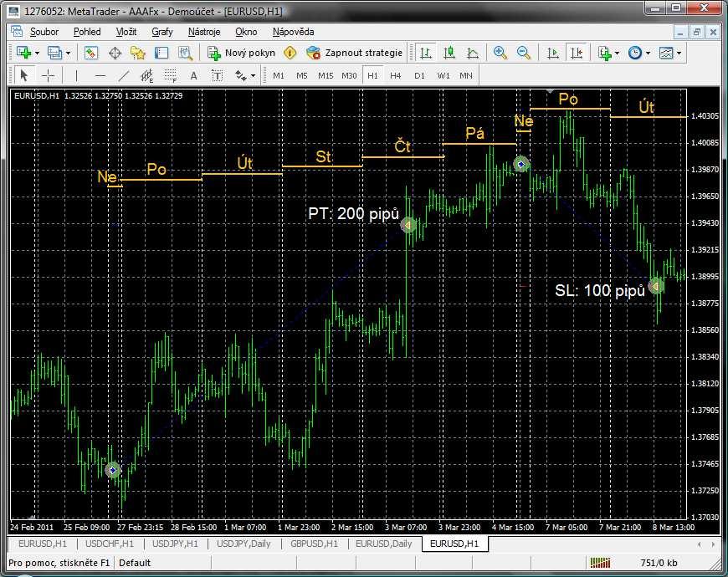Open the Strategy Tester icon
The image size is (728, 577).
[185, 53]
